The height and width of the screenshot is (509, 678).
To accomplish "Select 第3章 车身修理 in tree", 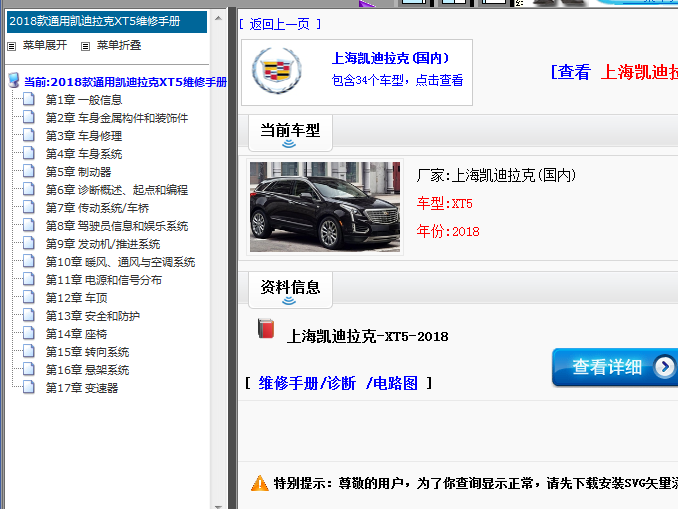I will [x=84, y=136].
